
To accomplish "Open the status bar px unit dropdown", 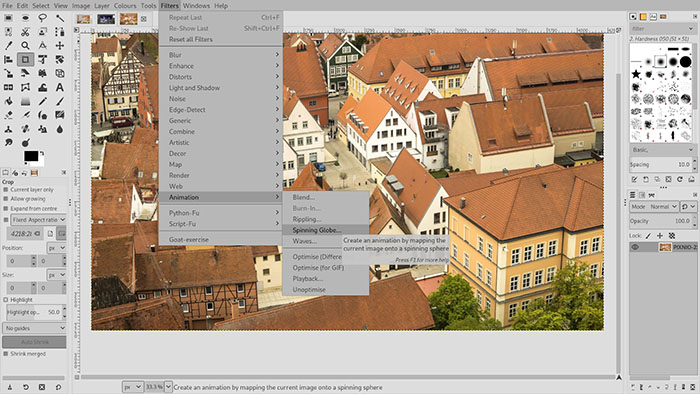I will (x=133, y=387).
